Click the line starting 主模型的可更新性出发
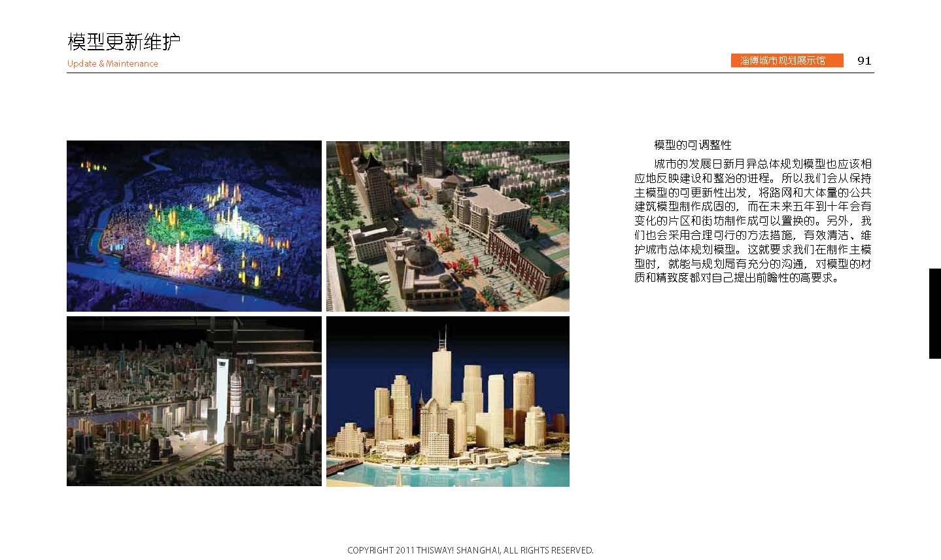This screenshot has width=941, height=560. 753,193
